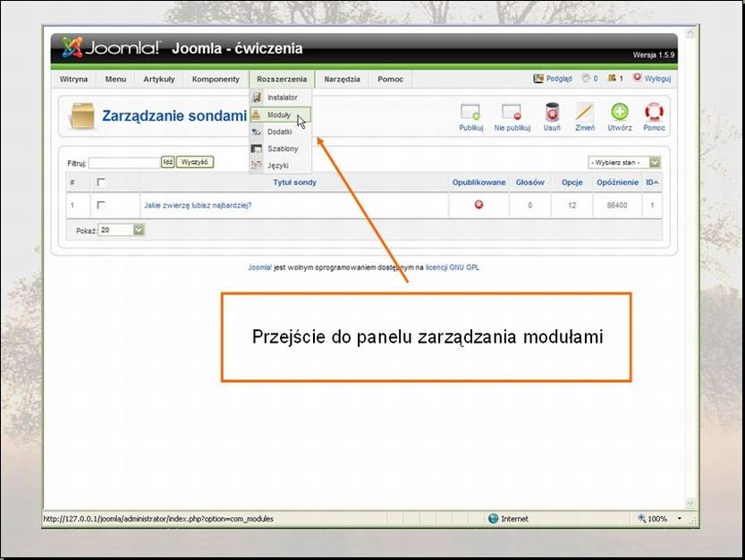The height and width of the screenshot is (560, 745).
Task: Open poll 'Jakie zwierzę lubisz najbardziej?'
Action: click(198, 206)
